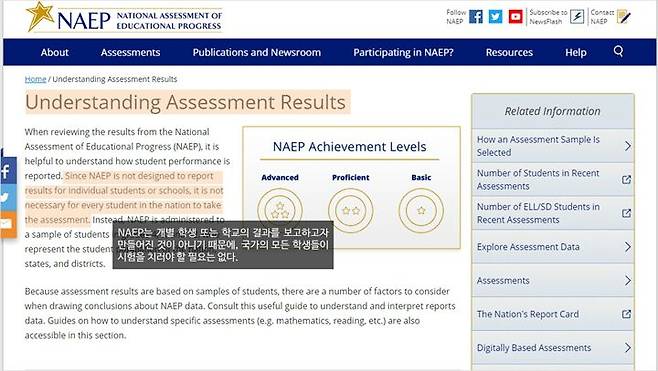Expand chevron next to Explore Assessment Data
658x371 pixels.
pos(627,247)
